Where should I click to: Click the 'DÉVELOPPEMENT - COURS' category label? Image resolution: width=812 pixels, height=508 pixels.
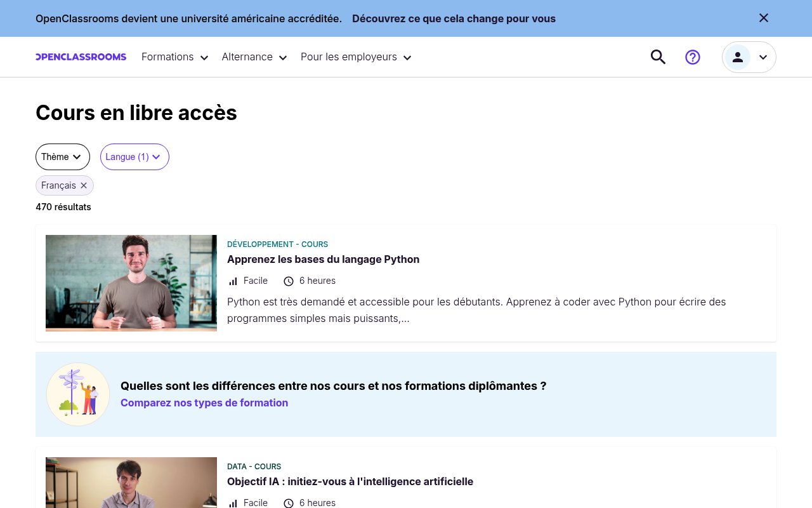[x=277, y=244]
